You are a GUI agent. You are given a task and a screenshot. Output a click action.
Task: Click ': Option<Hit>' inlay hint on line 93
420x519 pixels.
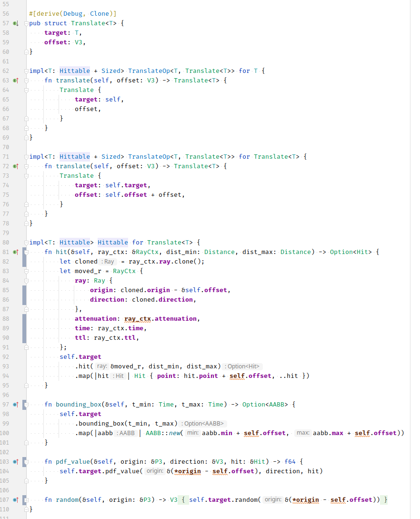pos(242,366)
